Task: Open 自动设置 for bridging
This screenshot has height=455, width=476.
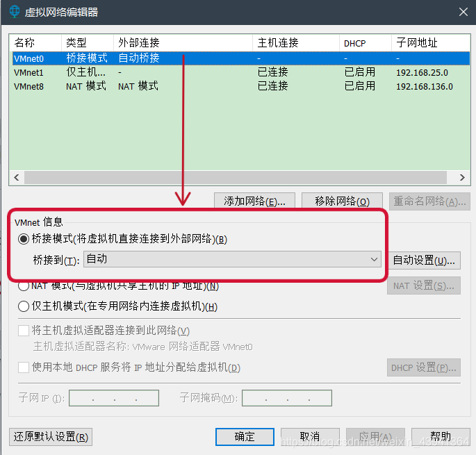Action: coord(424,260)
